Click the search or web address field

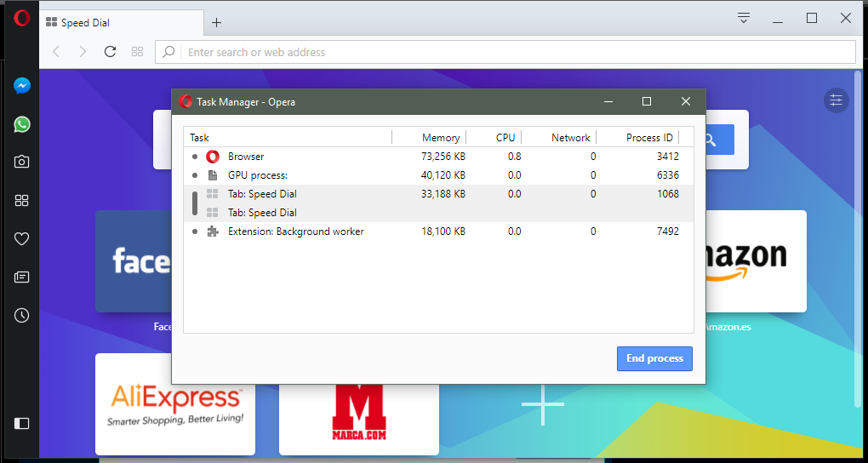click(x=511, y=52)
